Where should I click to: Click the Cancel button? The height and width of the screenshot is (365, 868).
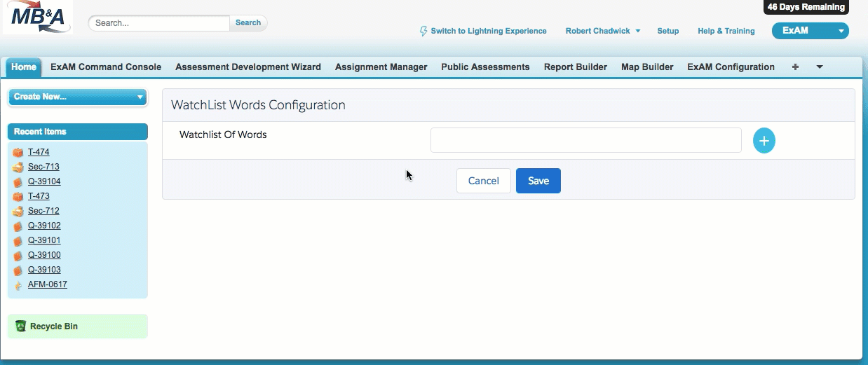click(x=484, y=181)
